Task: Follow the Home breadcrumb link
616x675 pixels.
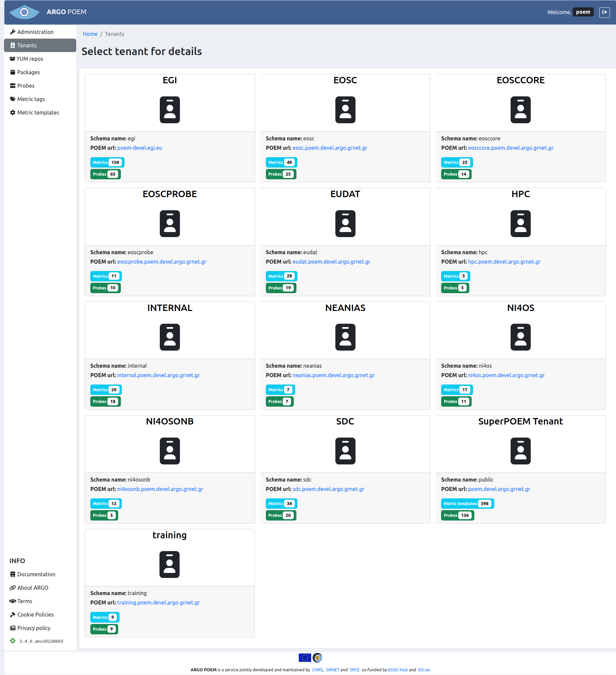Action: [90, 34]
